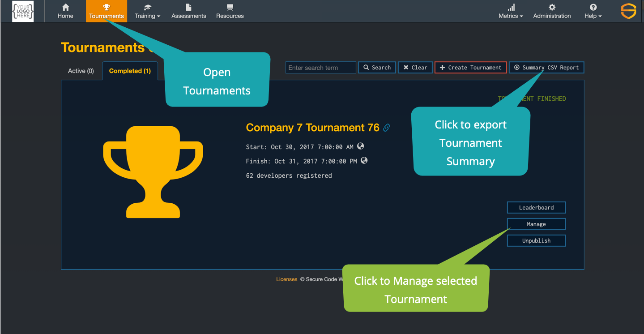Click the globe icon next to the finish time

tap(364, 160)
